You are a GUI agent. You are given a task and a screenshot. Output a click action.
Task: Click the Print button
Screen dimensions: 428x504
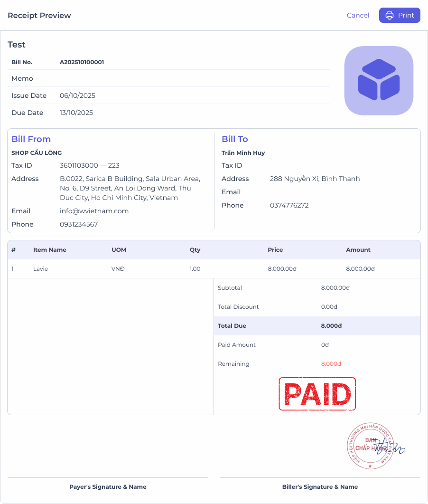400,15
